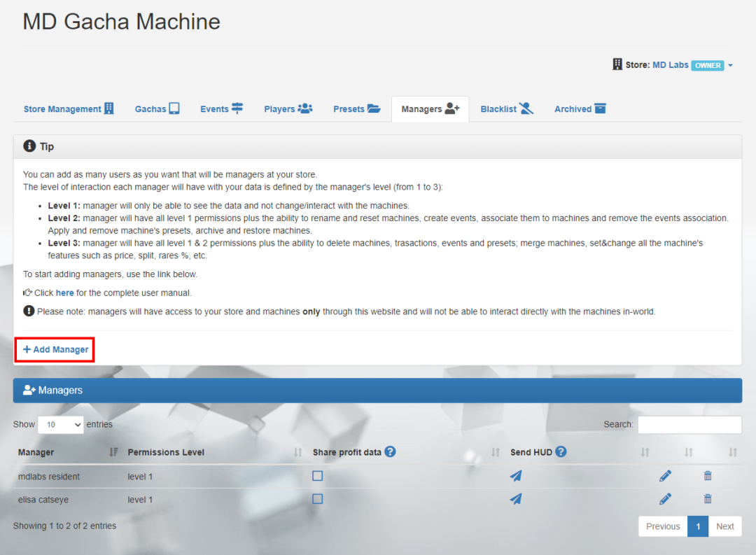Check Share profit data for elisa catseye
Viewport: 756px width, 555px height.
click(317, 499)
